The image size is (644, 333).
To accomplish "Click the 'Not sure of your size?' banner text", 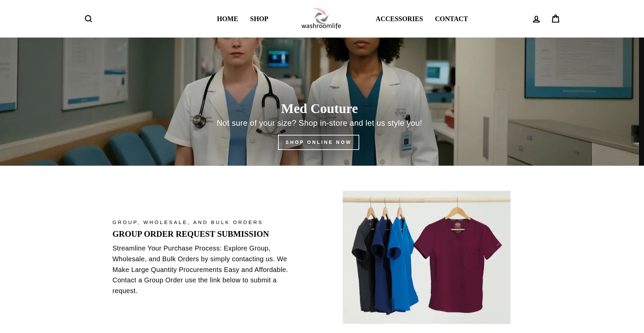I will pos(319,123).
